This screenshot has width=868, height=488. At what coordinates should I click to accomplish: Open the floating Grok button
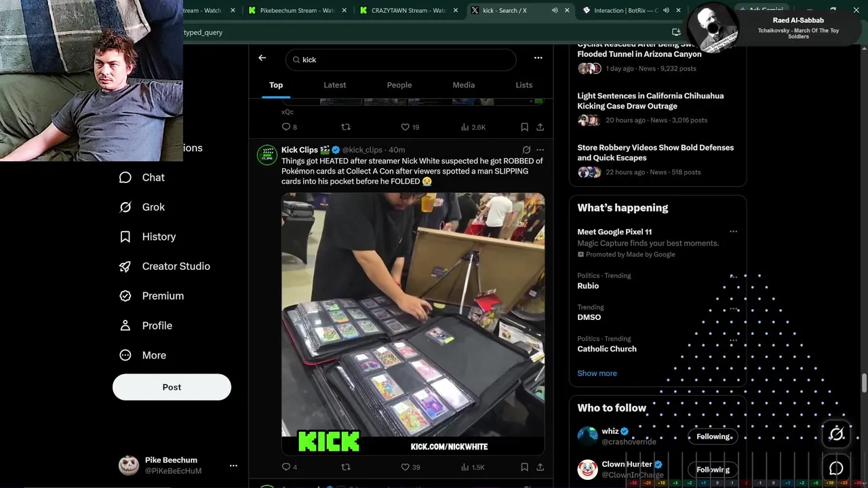[836, 434]
